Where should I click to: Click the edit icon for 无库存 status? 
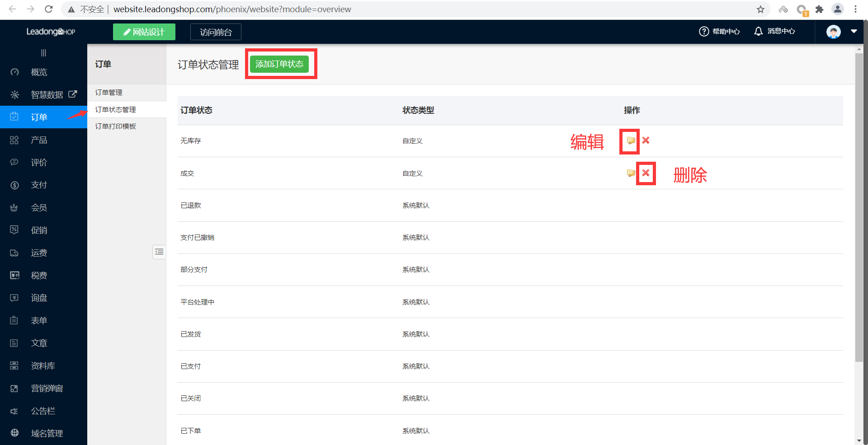(x=631, y=141)
